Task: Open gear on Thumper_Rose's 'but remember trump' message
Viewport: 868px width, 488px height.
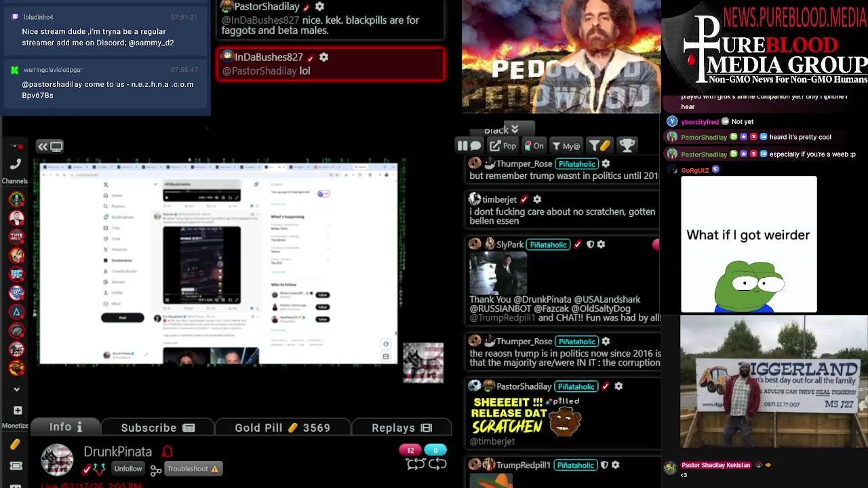Action: tap(606, 163)
